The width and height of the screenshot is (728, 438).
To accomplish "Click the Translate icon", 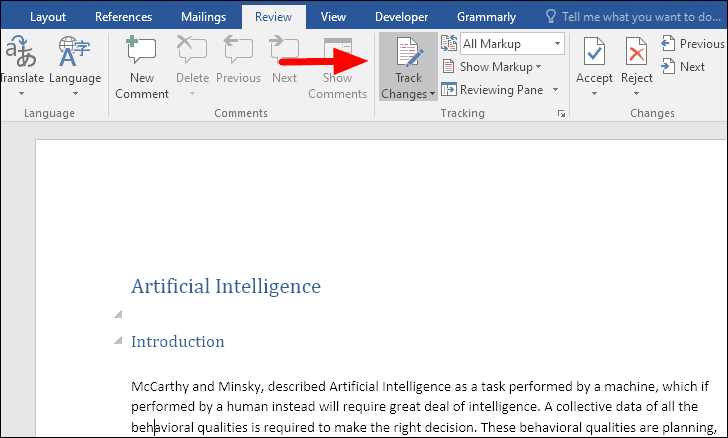I will pyautogui.click(x=21, y=51).
